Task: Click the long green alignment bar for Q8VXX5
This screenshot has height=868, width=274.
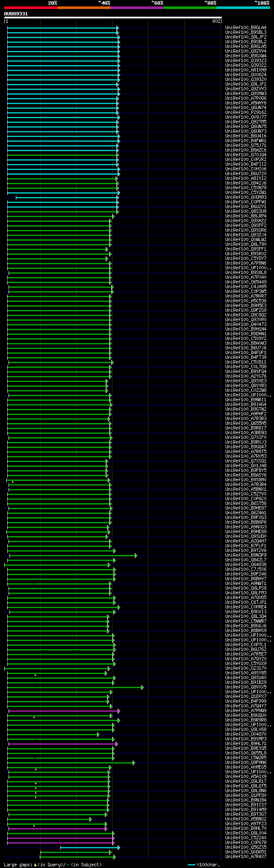Action: pyautogui.click(x=75, y=687)
